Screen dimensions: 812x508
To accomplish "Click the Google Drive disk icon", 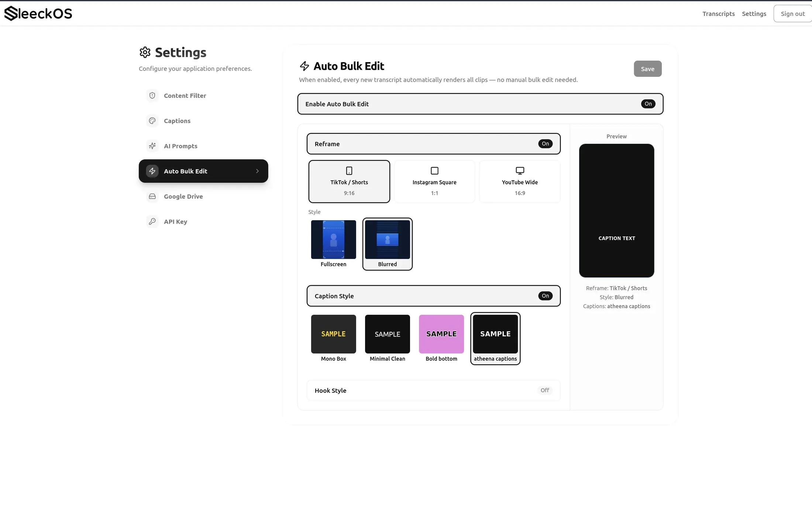I will tap(152, 196).
